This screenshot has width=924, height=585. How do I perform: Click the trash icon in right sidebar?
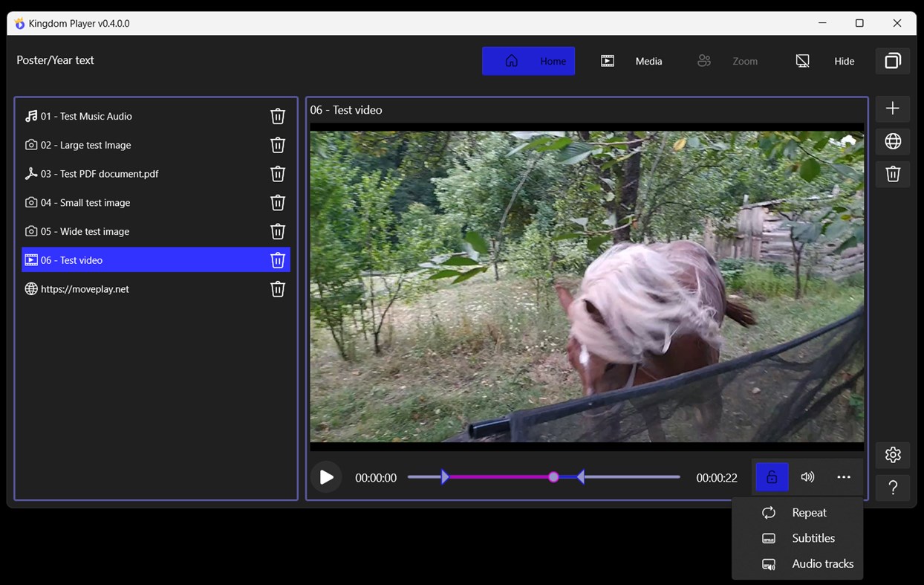click(893, 174)
